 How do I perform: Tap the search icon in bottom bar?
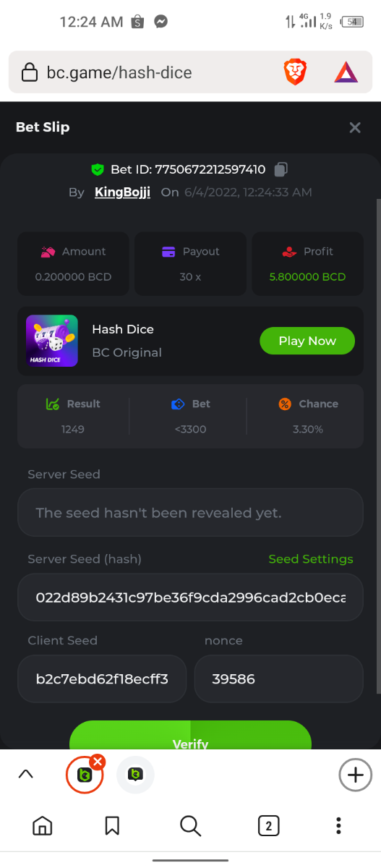tap(190, 825)
